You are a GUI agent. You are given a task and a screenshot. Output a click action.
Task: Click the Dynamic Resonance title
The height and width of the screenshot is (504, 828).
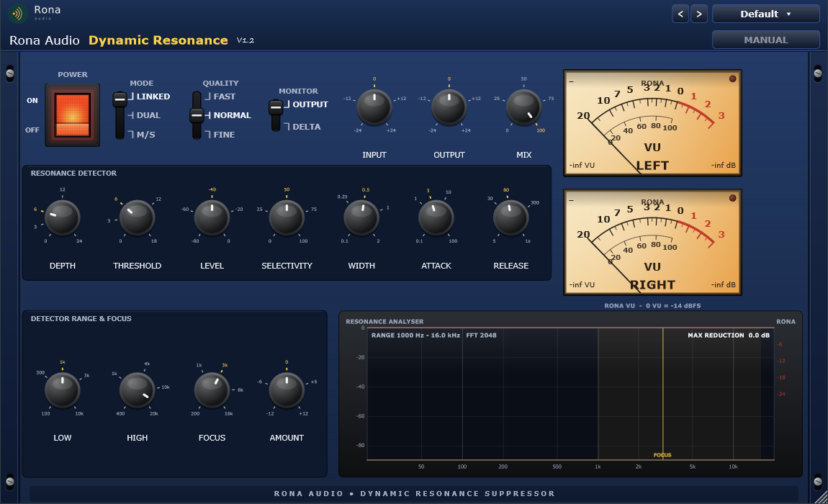coord(158,40)
